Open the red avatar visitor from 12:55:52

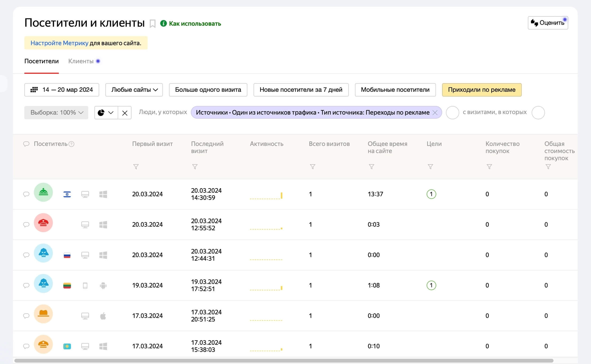coord(43,223)
